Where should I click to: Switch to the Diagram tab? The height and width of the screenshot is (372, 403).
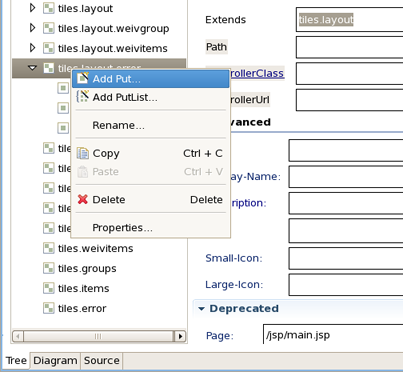tap(55, 360)
